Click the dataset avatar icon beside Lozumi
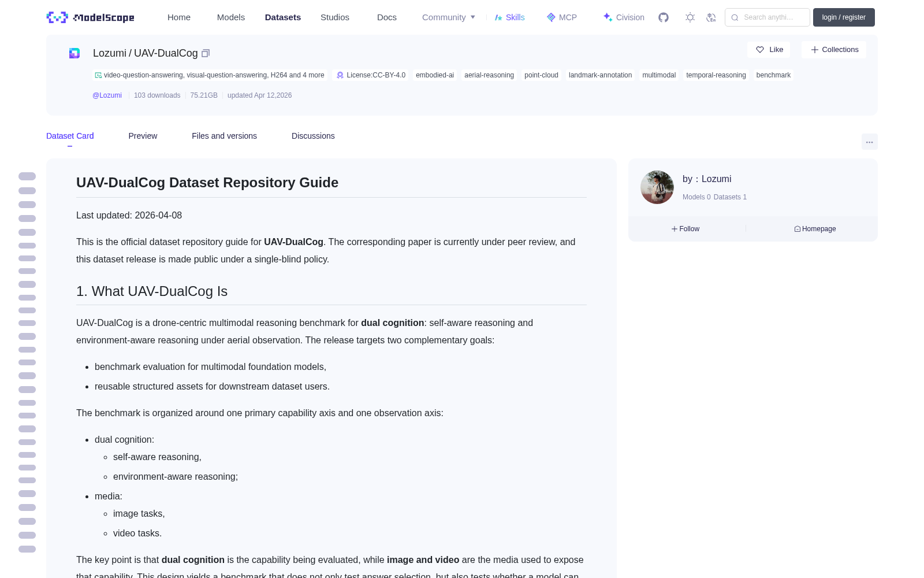This screenshot has width=924, height=578. point(74,53)
